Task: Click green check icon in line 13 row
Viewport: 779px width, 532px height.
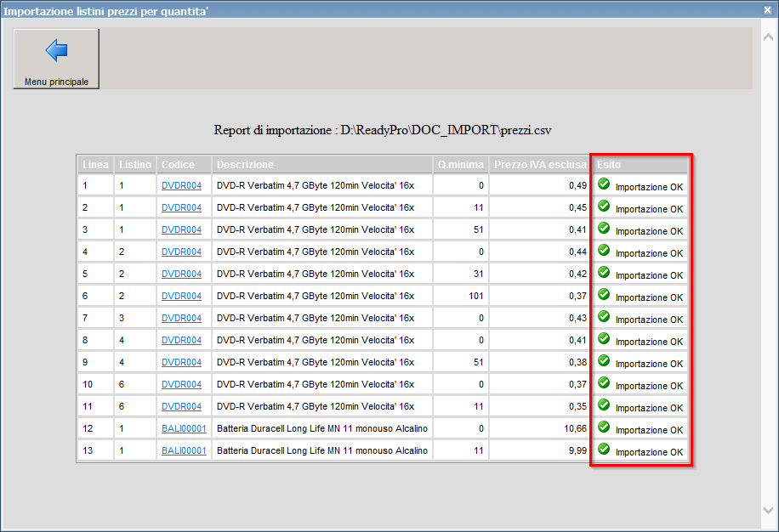Action: point(604,449)
